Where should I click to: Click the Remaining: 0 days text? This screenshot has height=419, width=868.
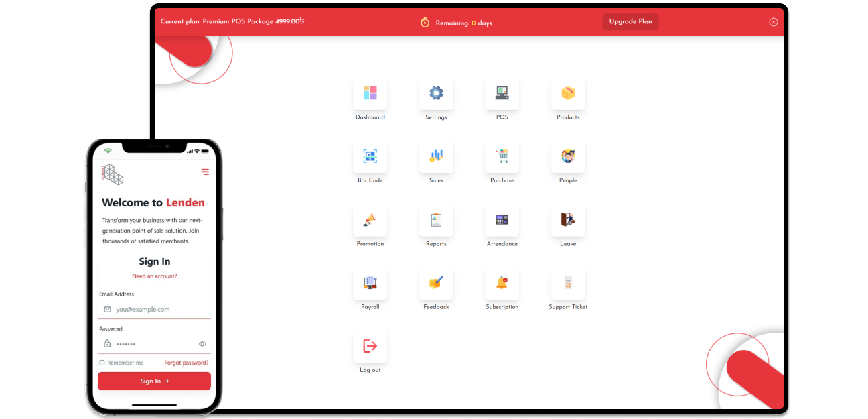click(464, 23)
